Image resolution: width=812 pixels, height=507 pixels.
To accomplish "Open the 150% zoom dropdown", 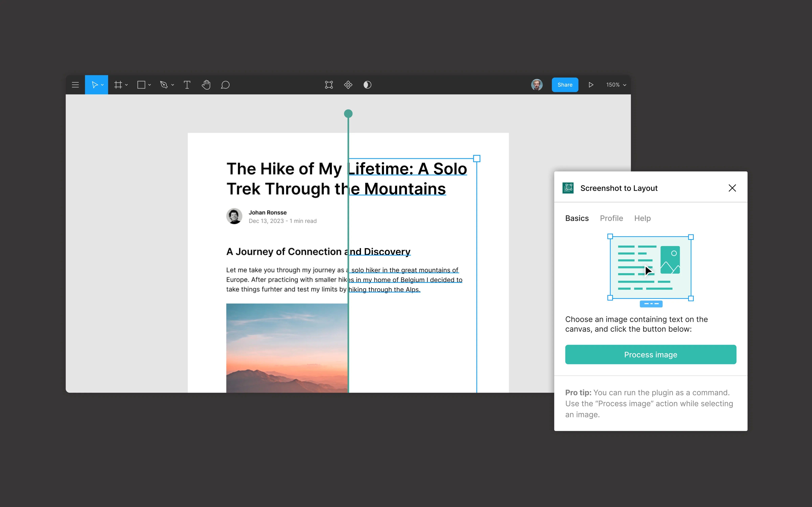I will (616, 85).
